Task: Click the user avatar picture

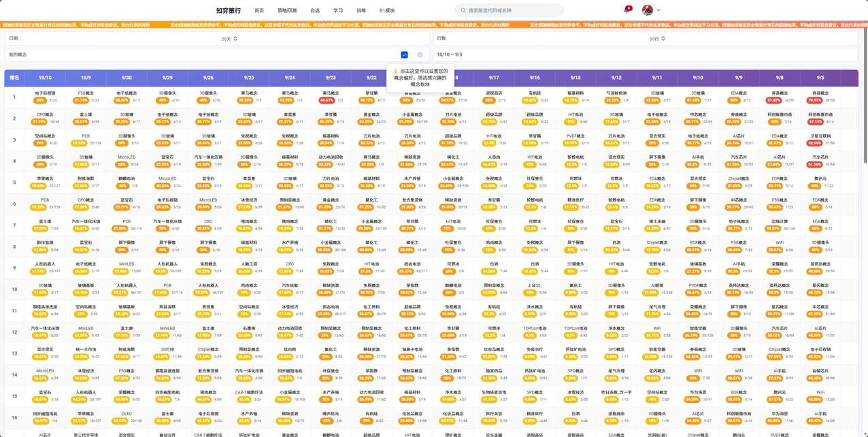Action: (x=648, y=10)
